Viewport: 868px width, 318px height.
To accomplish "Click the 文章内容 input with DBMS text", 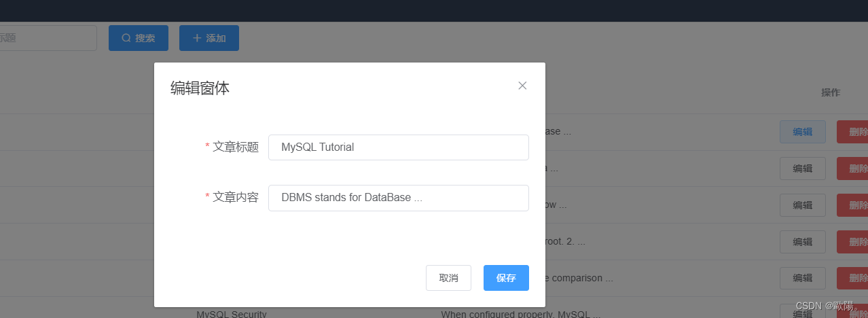I will tap(398, 198).
